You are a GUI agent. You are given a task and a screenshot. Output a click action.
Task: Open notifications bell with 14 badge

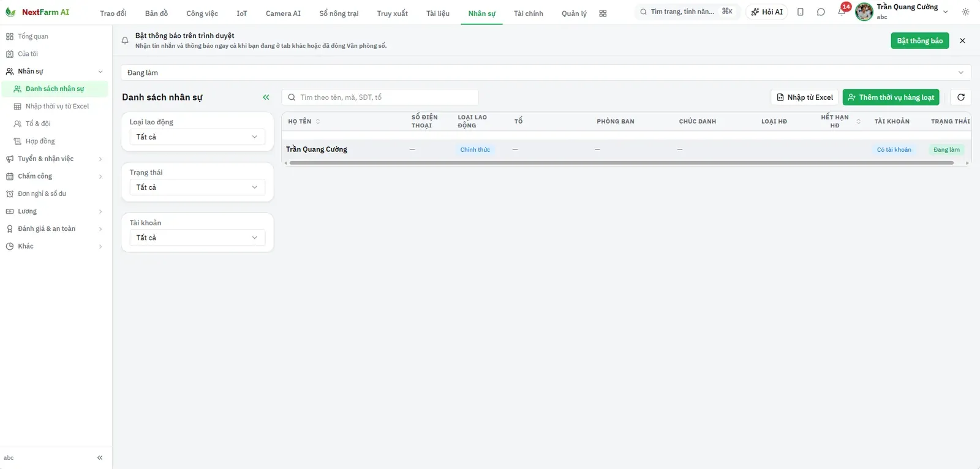(x=842, y=12)
